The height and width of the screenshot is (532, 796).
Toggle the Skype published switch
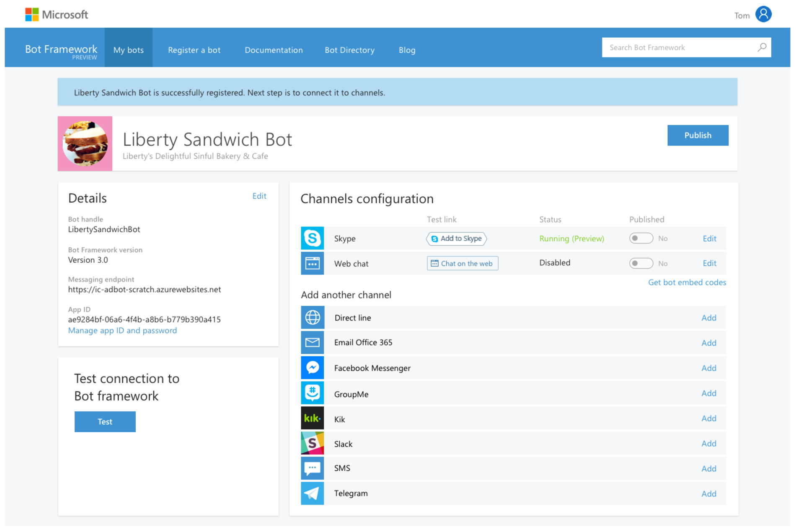[641, 238]
